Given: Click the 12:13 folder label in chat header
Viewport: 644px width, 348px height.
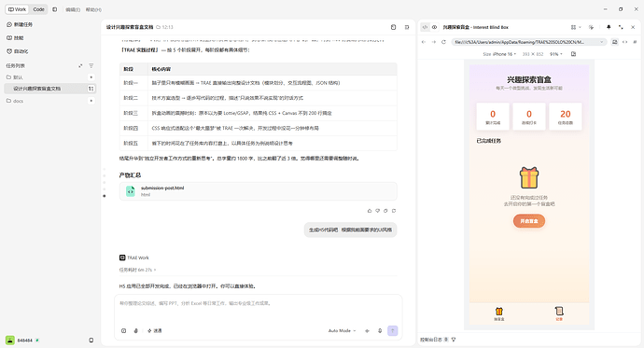Looking at the screenshot, I should coord(164,27).
